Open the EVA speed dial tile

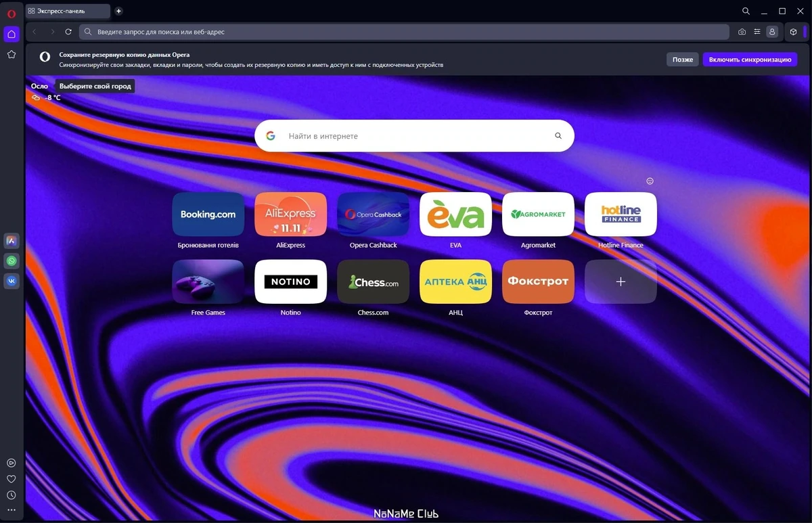tap(456, 214)
